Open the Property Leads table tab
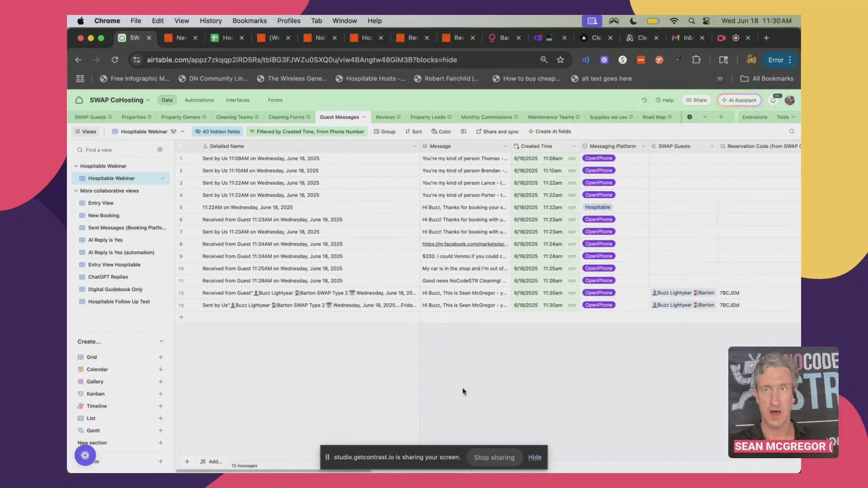868x488 pixels. pos(431,117)
